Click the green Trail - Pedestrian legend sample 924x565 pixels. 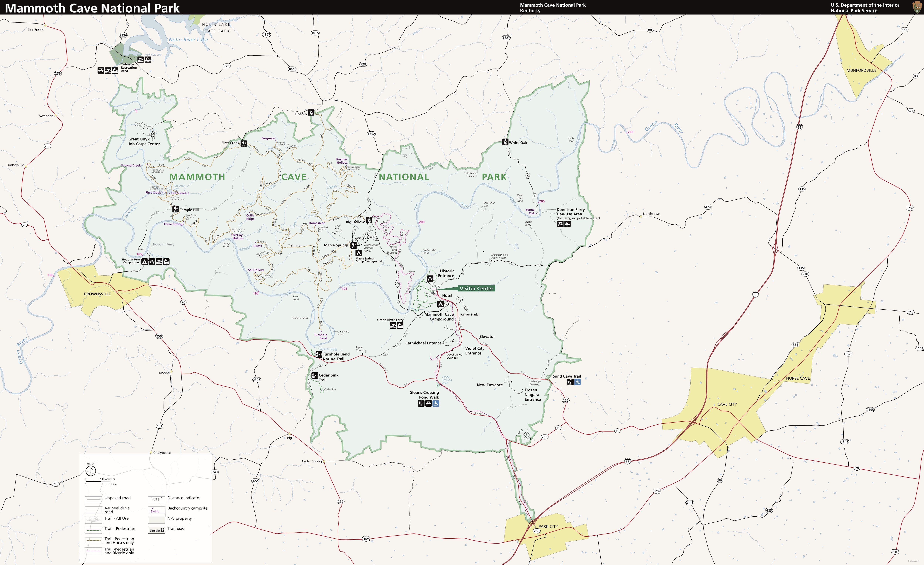point(94,530)
